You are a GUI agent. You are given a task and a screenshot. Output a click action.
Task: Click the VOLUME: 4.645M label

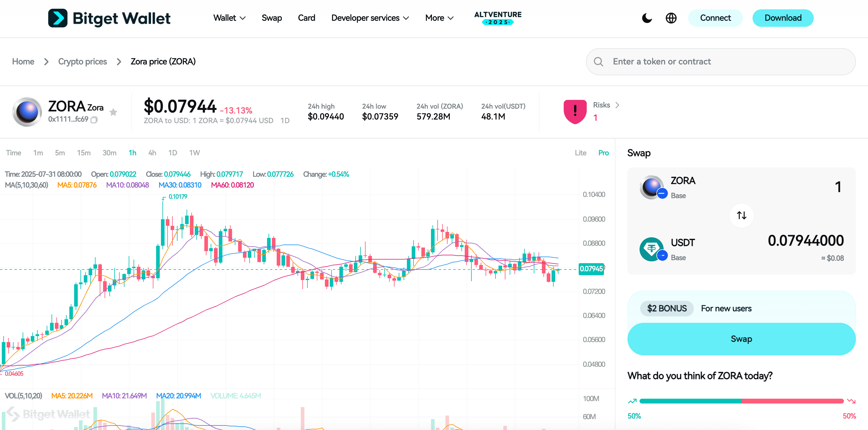tap(235, 396)
